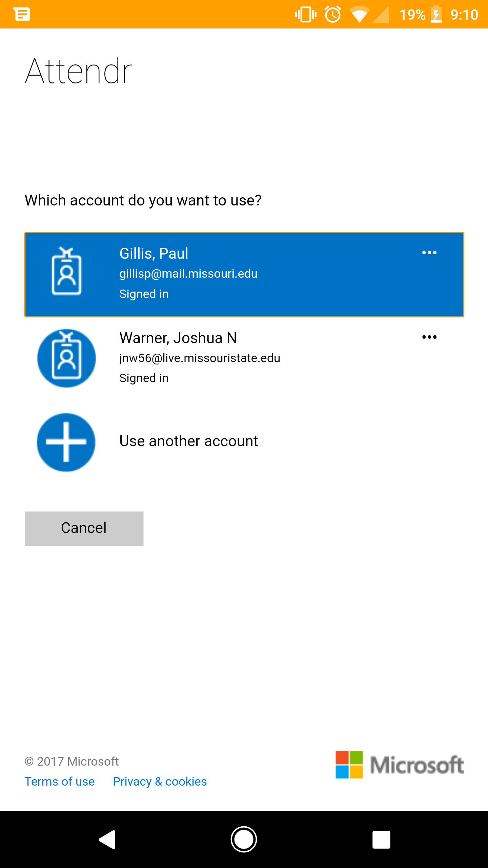
Task: Tap the cellular signal icon in status bar
Action: (381, 15)
